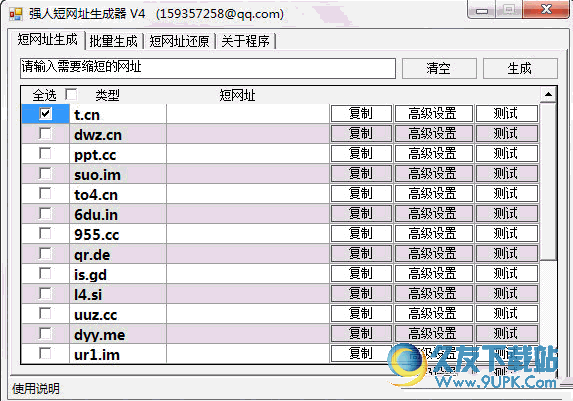Click 测试 for suo.im row
Screen dimensions: 573x401
[506, 174]
